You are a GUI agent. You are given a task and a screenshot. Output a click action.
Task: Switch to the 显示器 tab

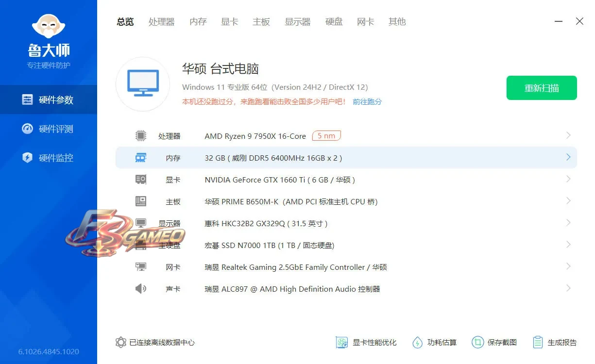[298, 22]
